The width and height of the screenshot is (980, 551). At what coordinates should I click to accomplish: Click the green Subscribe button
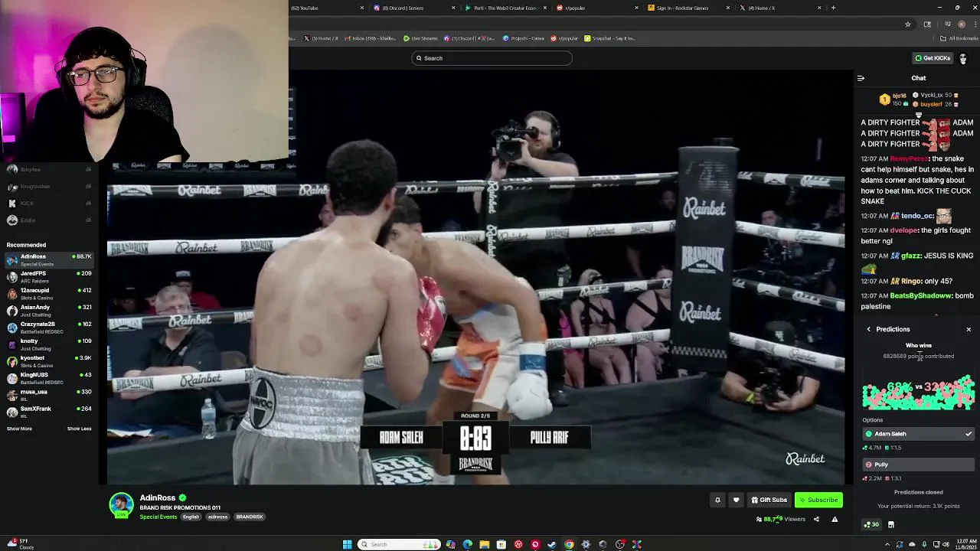818,500
